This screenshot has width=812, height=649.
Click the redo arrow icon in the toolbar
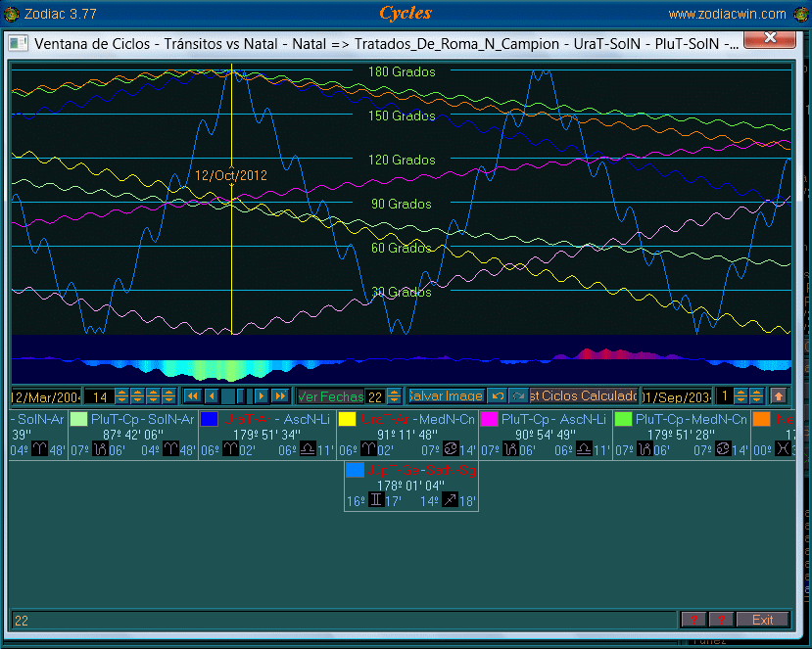tap(518, 396)
